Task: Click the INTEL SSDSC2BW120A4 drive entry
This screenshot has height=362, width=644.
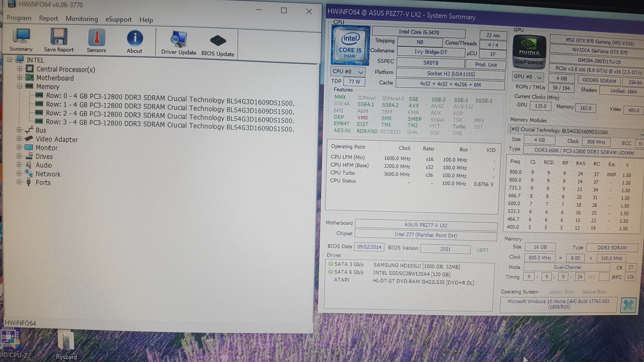Action: (412, 274)
